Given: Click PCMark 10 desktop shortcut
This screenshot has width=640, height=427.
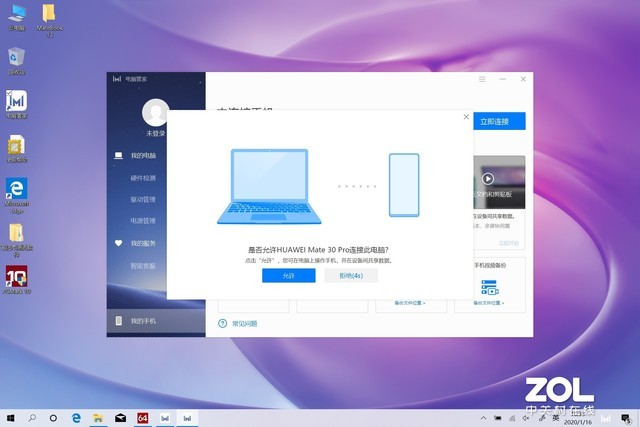Looking at the screenshot, I should [x=17, y=280].
